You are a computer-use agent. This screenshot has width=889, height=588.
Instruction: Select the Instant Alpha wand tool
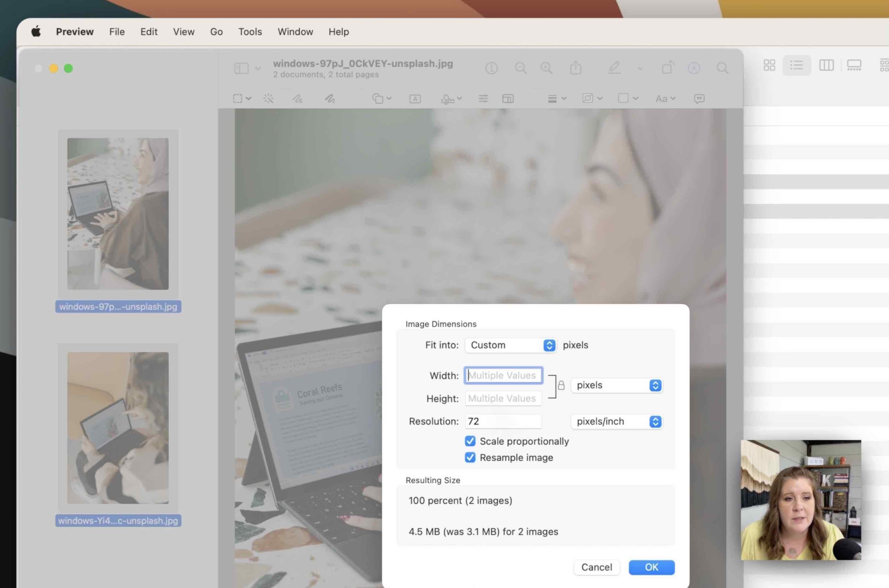coord(268,98)
